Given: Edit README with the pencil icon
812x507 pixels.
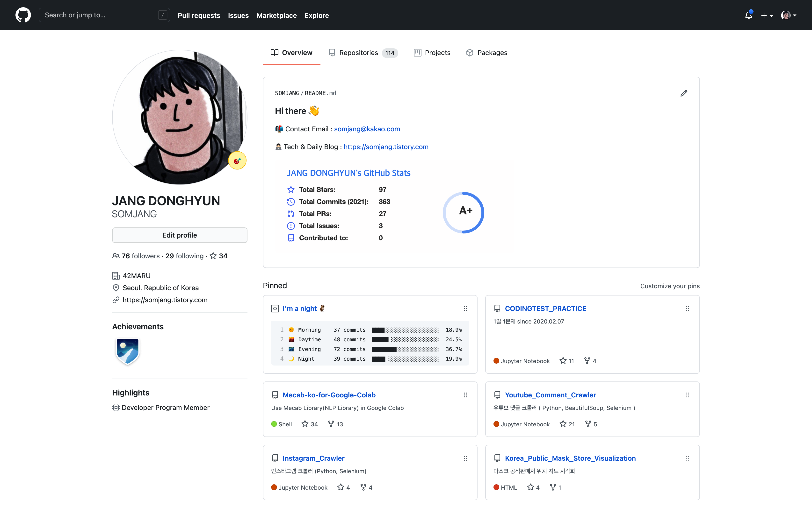Looking at the screenshot, I should pos(683,93).
